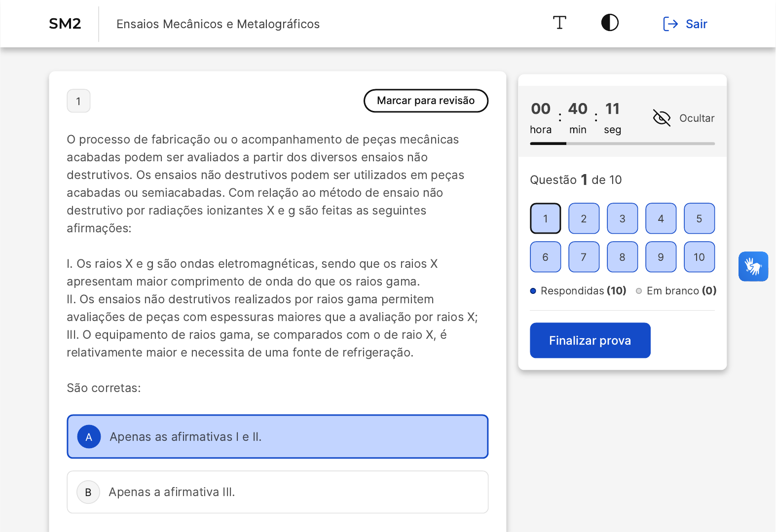Choose 'Apenas a afirmativa III.' answer
This screenshot has height=532, width=776.
[x=172, y=492]
